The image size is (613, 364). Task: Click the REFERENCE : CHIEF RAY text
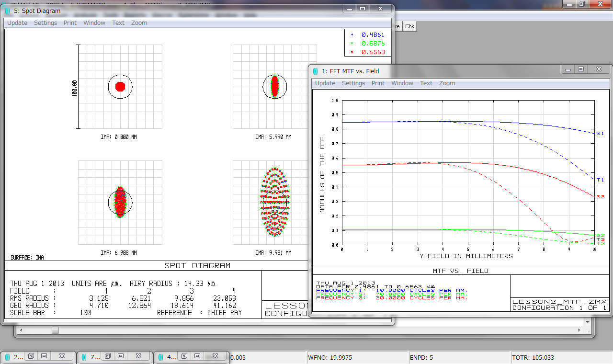click(199, 313)
